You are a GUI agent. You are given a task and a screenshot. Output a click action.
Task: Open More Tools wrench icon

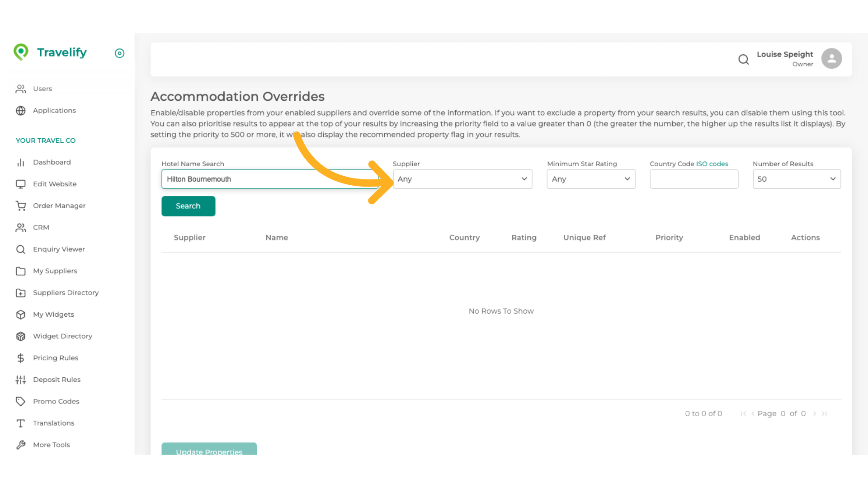pyautogui.click(x=21, y=445)
